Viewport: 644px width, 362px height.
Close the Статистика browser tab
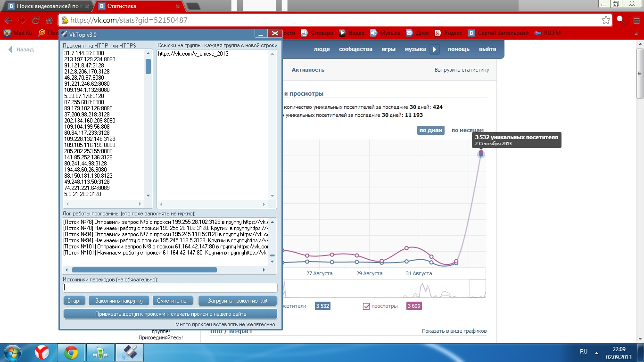tap(177, 7)
